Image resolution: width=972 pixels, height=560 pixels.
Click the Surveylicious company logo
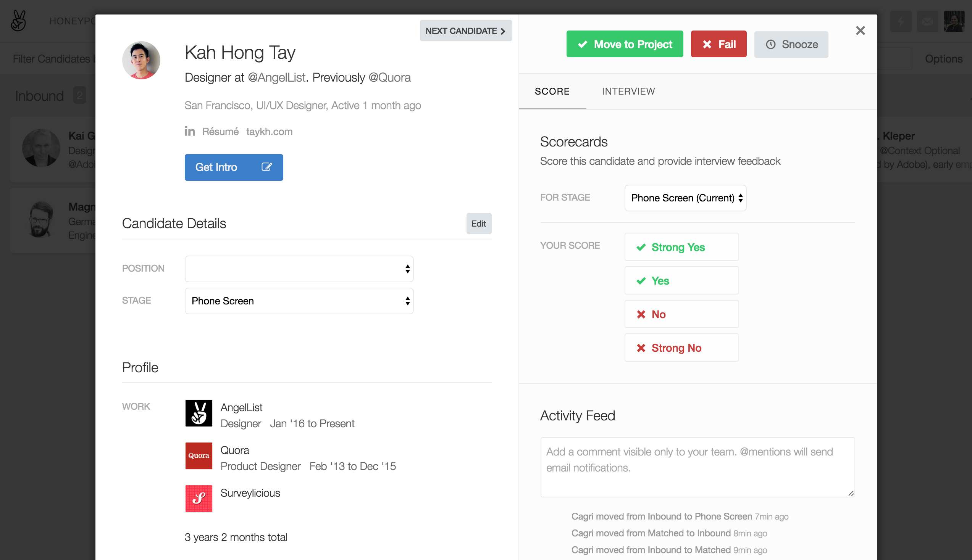coord(199,498)
